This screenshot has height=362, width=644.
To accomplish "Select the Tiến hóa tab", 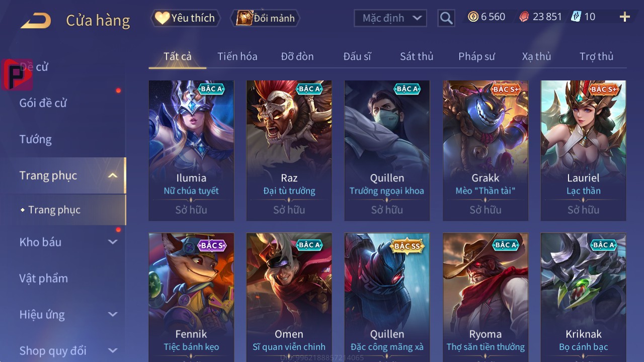I will point(237,56).
